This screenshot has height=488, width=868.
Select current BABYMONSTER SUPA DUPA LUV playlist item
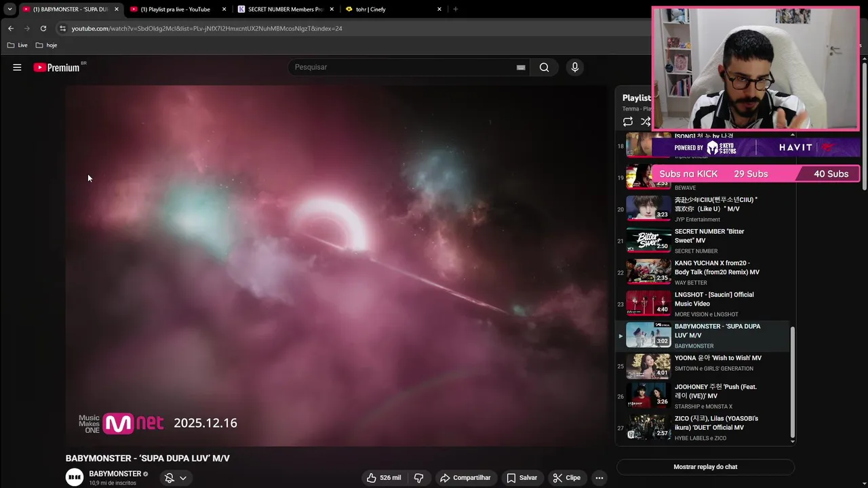(702, 335)
